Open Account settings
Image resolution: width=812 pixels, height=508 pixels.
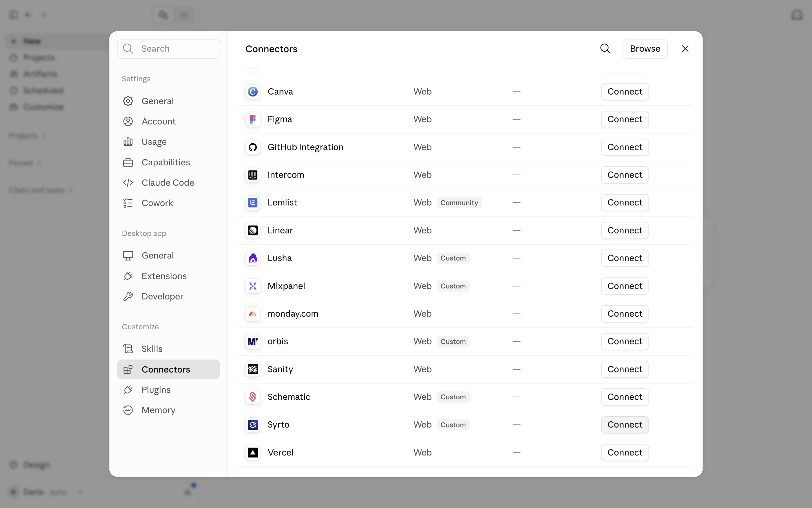(x=168, y=121)
